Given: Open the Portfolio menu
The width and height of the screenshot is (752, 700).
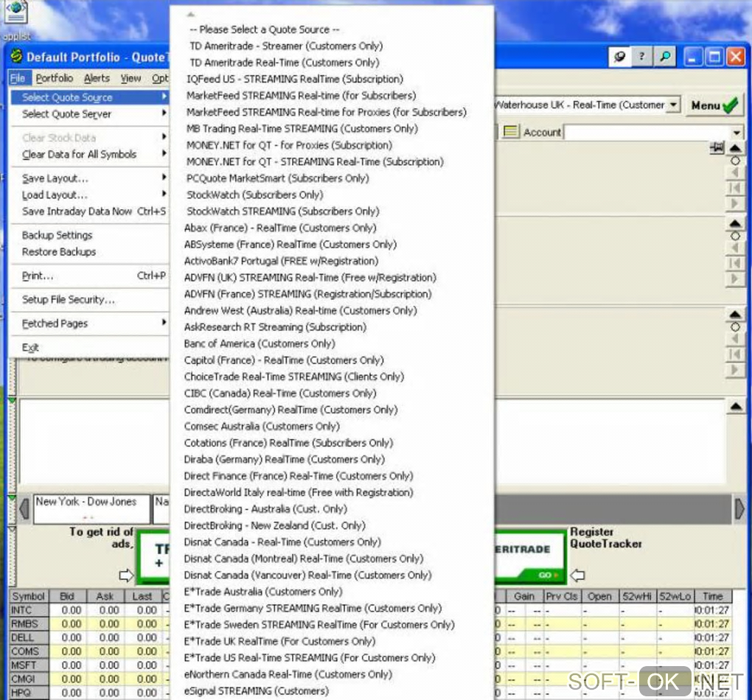Looking at the screenshot, I should 55,78.
